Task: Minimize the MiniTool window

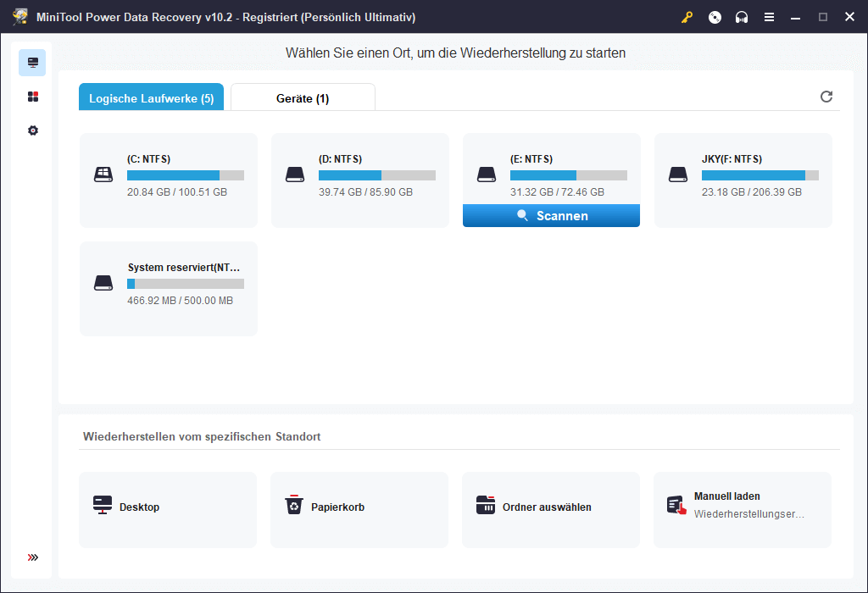Action: pyautogui.click(x=795, y=17)
